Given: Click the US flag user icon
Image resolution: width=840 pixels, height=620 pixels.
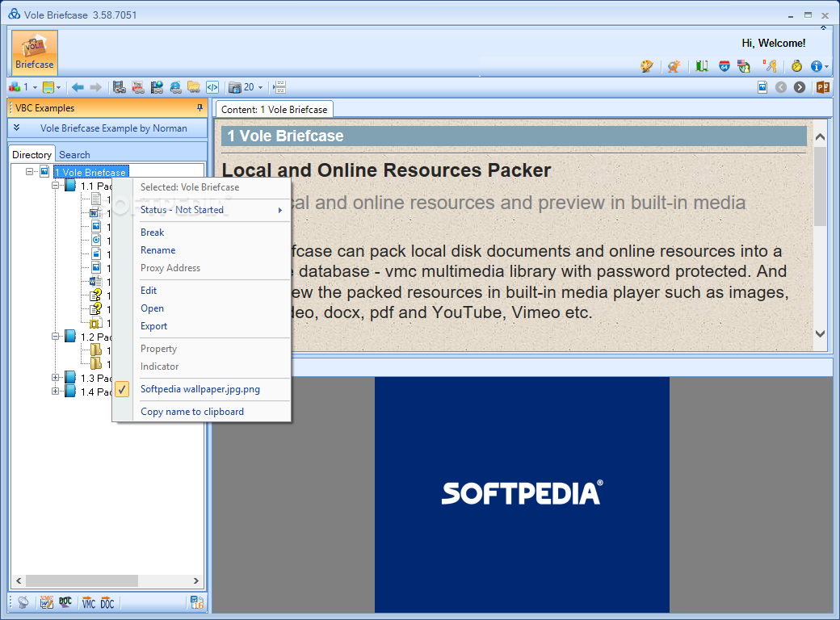Looking at the screenshot, I should (x=744, y=66).
